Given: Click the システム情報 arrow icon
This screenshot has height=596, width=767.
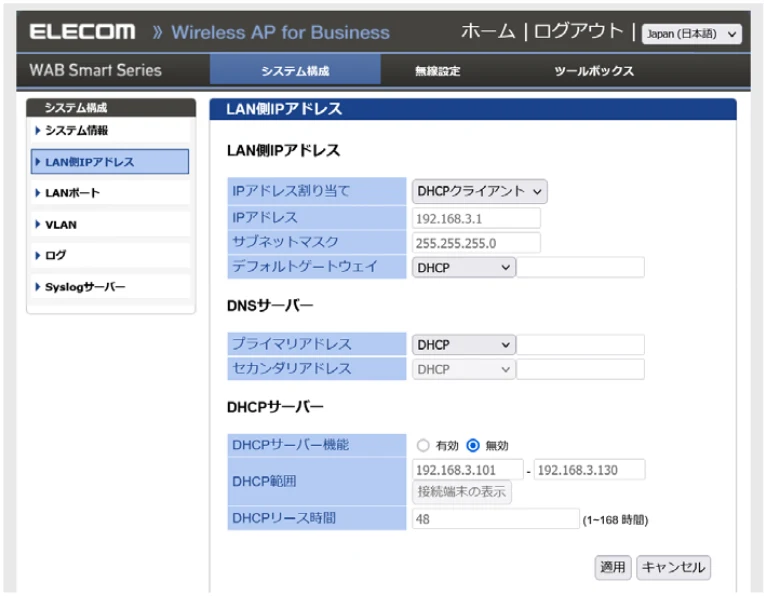Looking at the screenshot, I should tap(38, 130).
